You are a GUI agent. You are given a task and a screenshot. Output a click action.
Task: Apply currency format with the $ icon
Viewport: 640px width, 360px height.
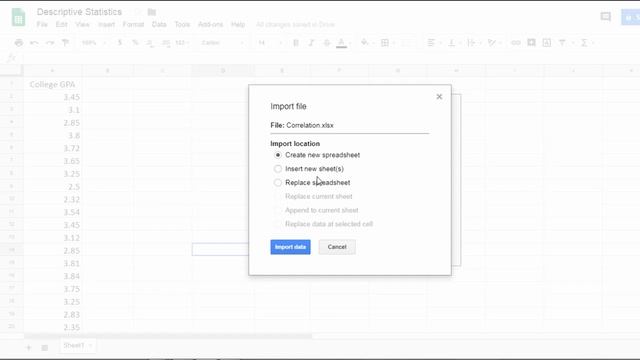pyautogui.click(x=120, y=42)
